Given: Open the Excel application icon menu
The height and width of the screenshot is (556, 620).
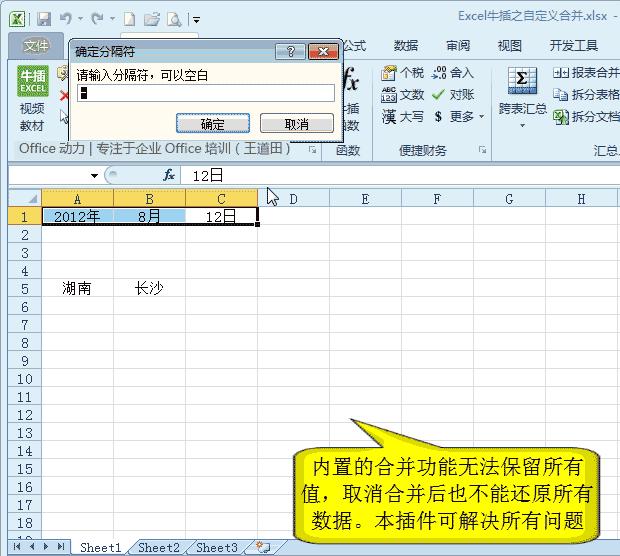Looking at the screenshot, I should click(17, 19).
